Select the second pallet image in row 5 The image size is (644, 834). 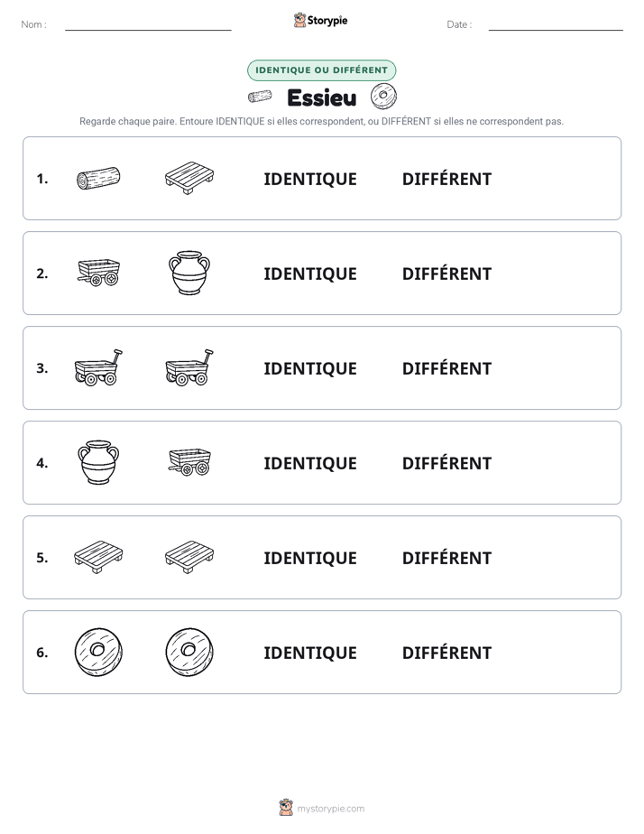click(189, 557)
